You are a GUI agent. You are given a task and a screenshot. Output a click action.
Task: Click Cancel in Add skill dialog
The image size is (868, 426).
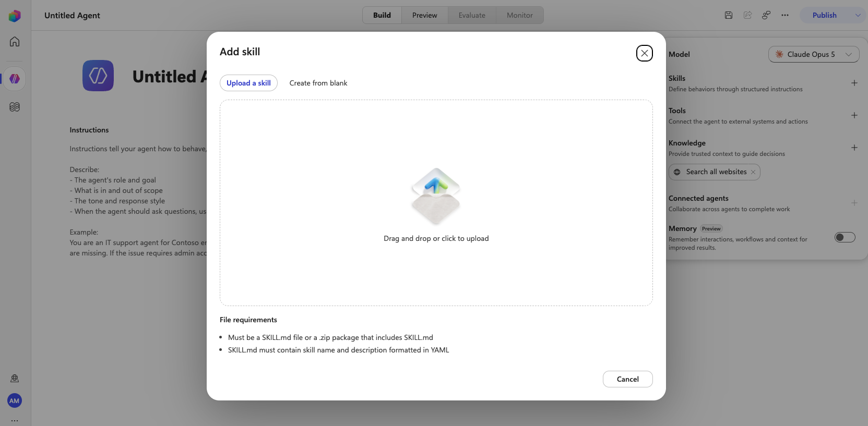click(x=628, y=379)
